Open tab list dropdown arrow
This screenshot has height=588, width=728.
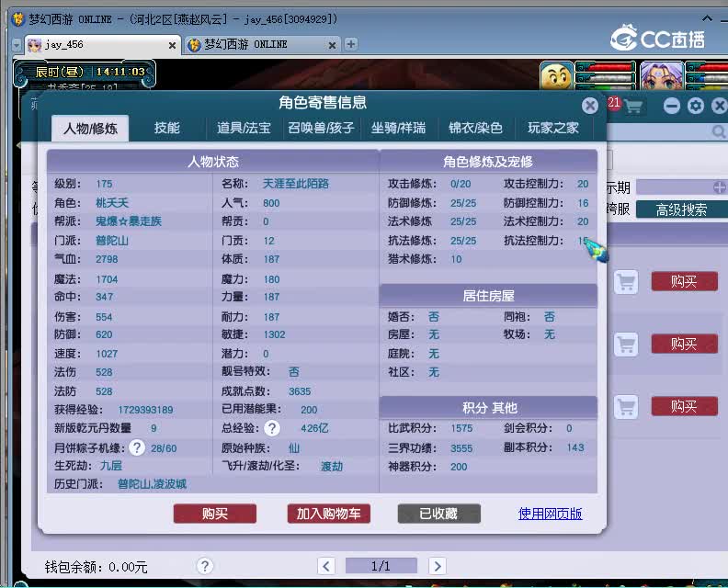click(x=17, y=45)
